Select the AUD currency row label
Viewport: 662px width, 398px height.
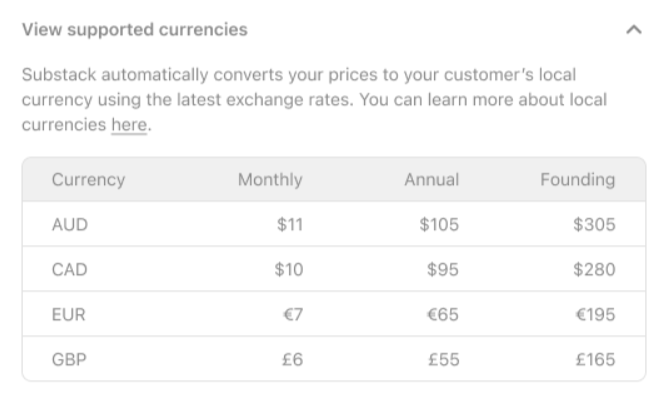coord(70,225)
